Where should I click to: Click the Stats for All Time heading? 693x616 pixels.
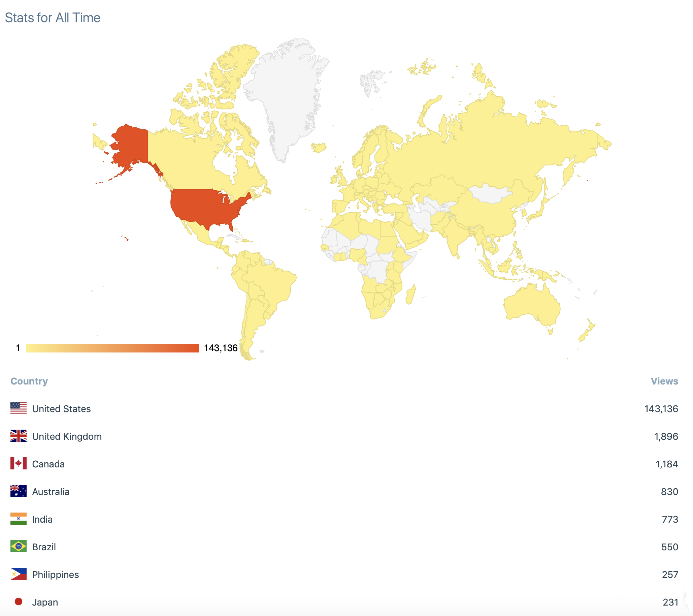pyautogui.click(x=53, y=18)
